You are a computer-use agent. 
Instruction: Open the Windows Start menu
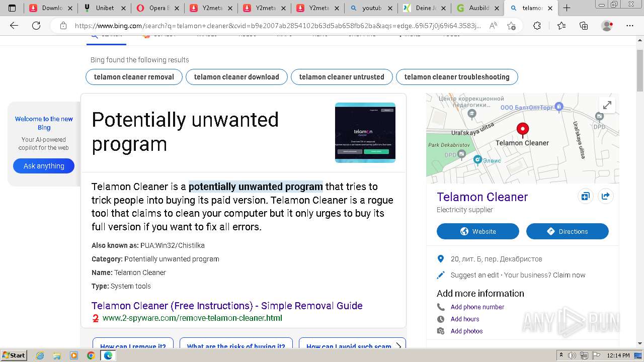(x=14, y=355)
